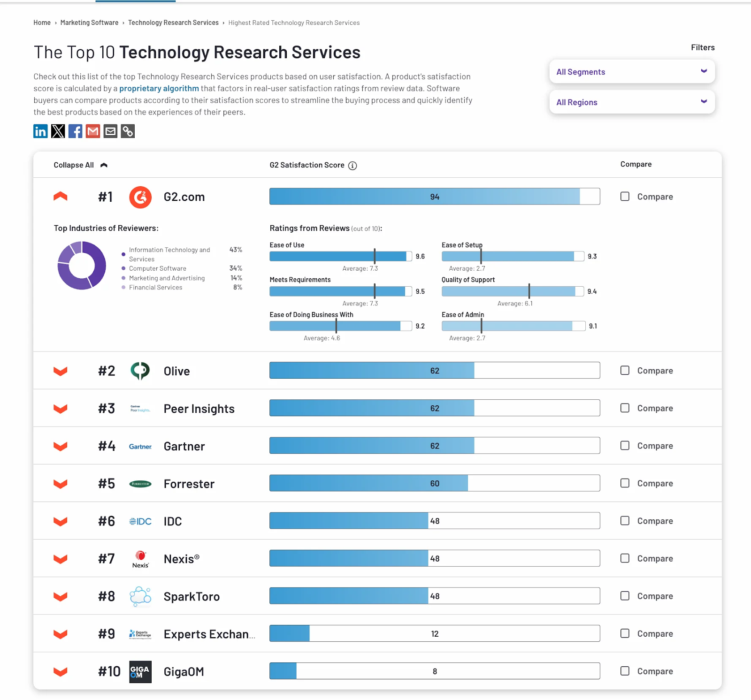Image resolution: width=751 pixels, height=700 pixels.
Task: Click the Facebook share icon
Action: (75, 131)
